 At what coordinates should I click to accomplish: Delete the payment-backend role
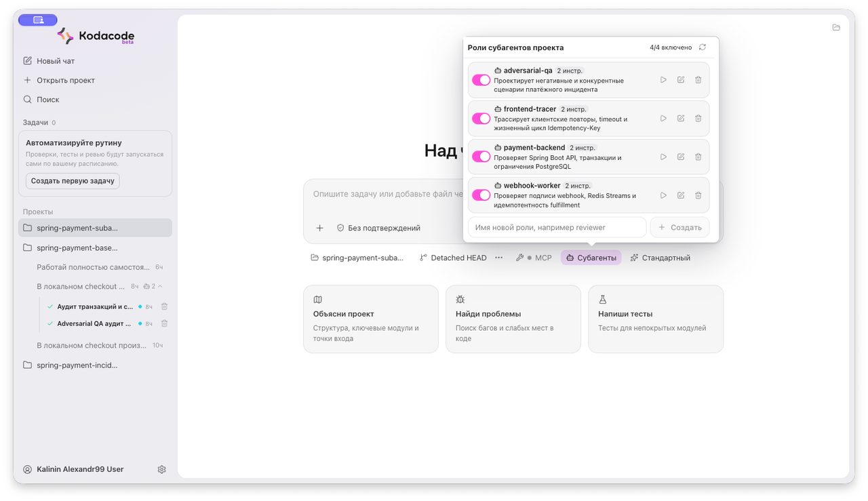tap(698, 157)
